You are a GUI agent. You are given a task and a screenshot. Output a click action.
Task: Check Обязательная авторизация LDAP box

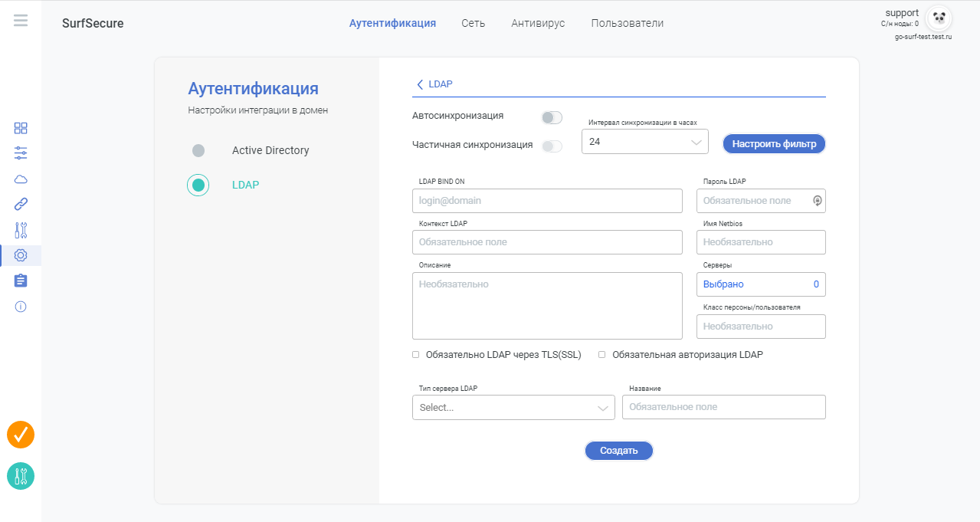pyautogui.click(x=602, y=355)
